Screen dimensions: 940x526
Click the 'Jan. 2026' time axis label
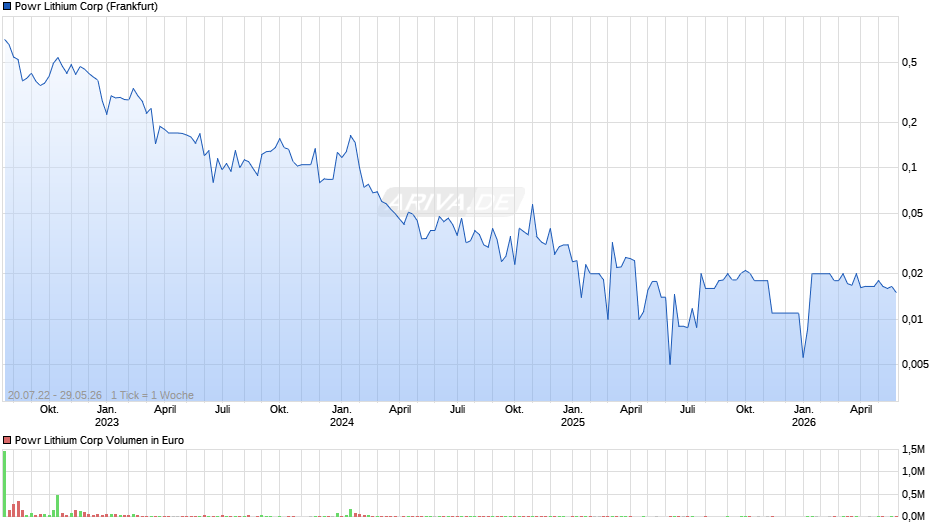pos(803,416)
